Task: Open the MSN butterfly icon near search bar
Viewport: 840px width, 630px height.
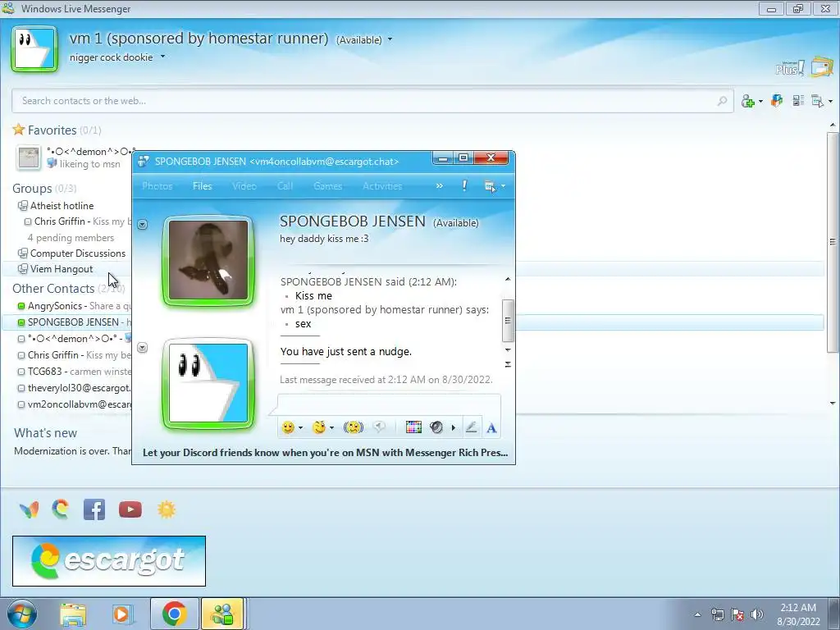Action: (x=777, y=101)
